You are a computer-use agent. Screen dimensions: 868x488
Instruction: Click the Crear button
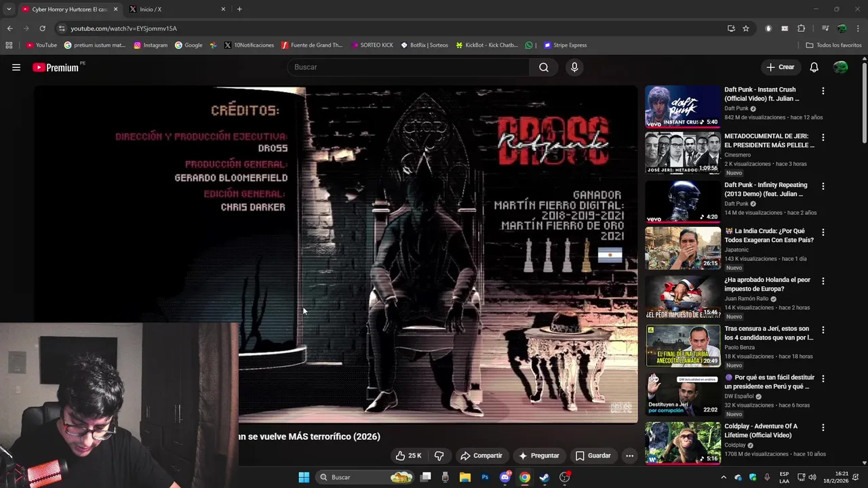[781, 67]
